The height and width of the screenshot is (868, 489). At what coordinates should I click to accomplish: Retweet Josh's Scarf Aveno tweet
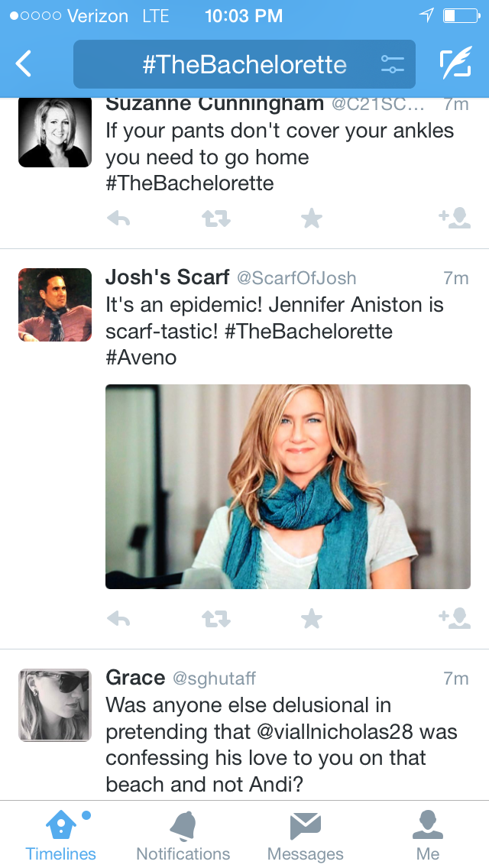[x=215, y=618]
